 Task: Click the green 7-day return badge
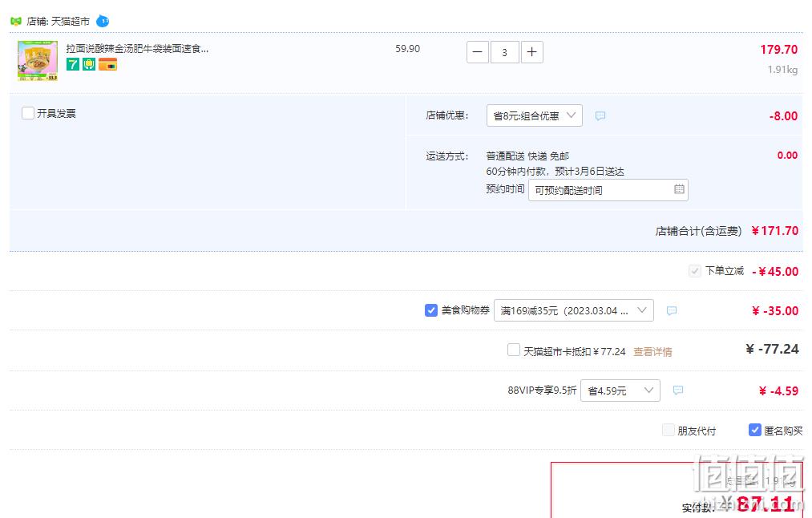click(x=72, y=64)
